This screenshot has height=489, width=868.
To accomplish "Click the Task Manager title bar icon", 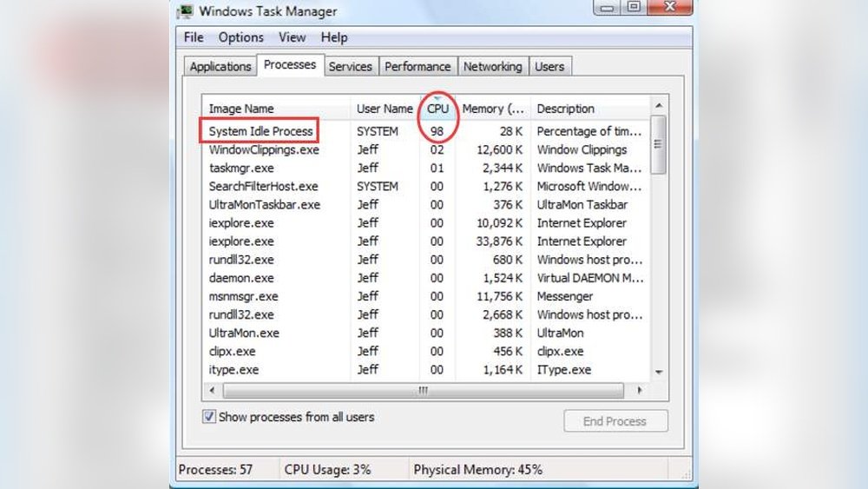I will (x=184, y=12).
